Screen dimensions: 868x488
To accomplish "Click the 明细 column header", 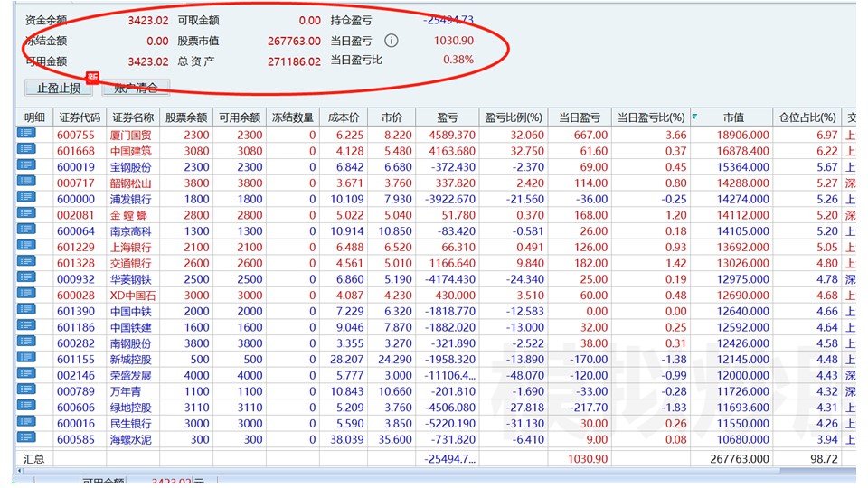I will (34, 117).
